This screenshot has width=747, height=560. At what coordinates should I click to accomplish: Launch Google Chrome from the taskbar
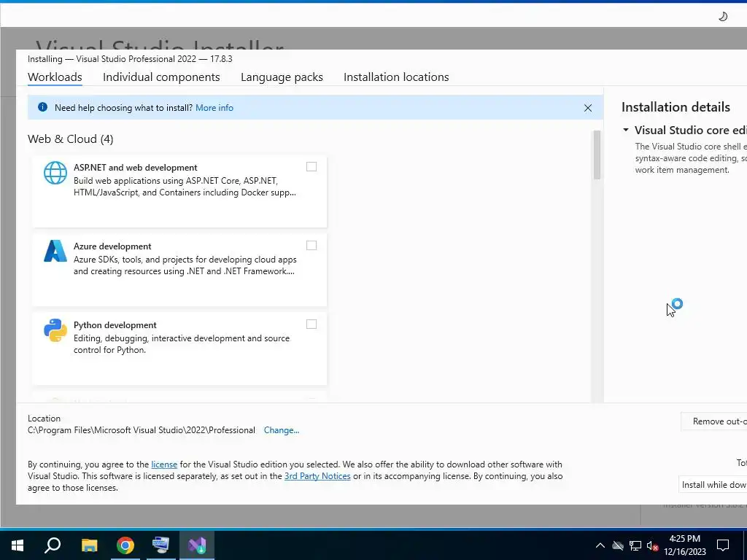[x=125, y=545]
